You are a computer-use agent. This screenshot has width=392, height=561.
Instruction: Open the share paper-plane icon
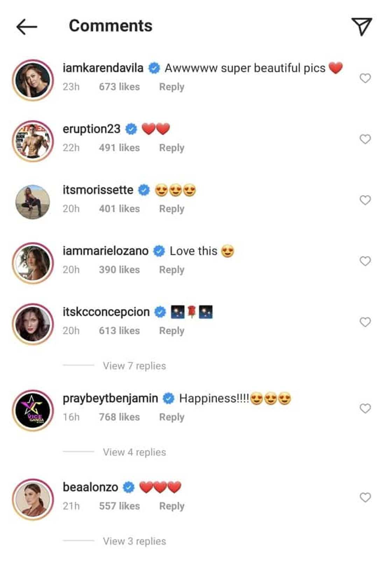pos(362,26)
